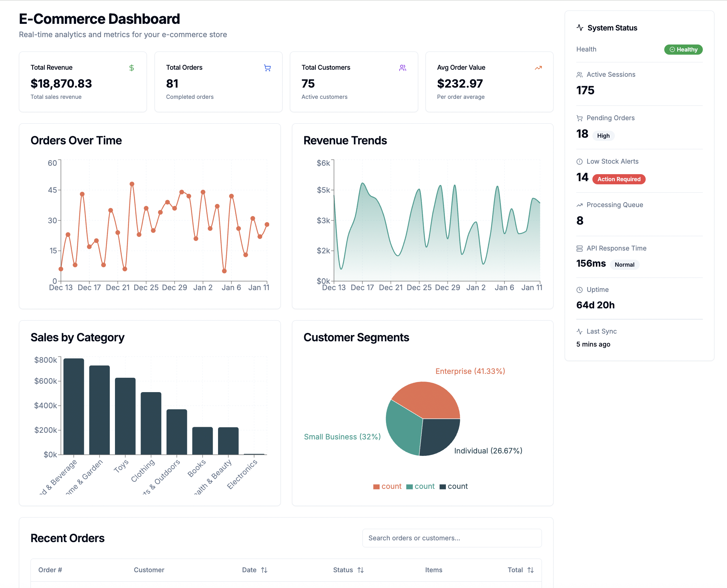
Task: Click the users icon on Total Customers
Action: click(x=402, y=68)
